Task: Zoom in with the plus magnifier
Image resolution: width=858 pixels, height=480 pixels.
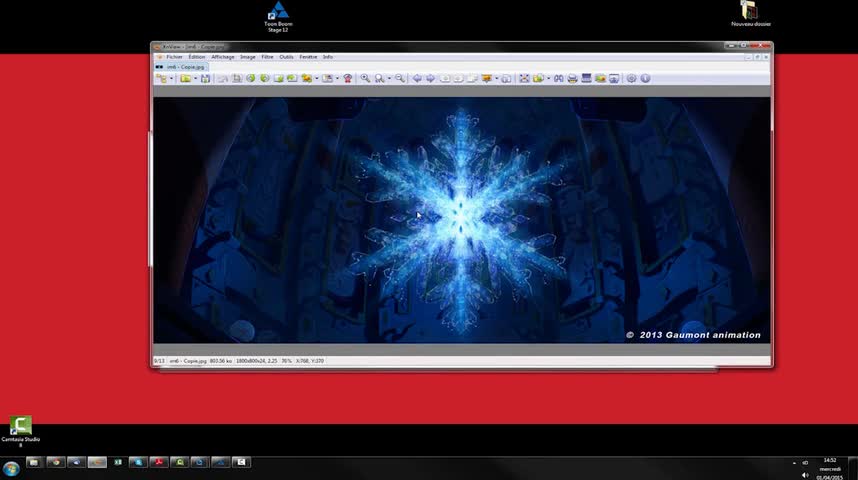Action: [x=365, y=79]
